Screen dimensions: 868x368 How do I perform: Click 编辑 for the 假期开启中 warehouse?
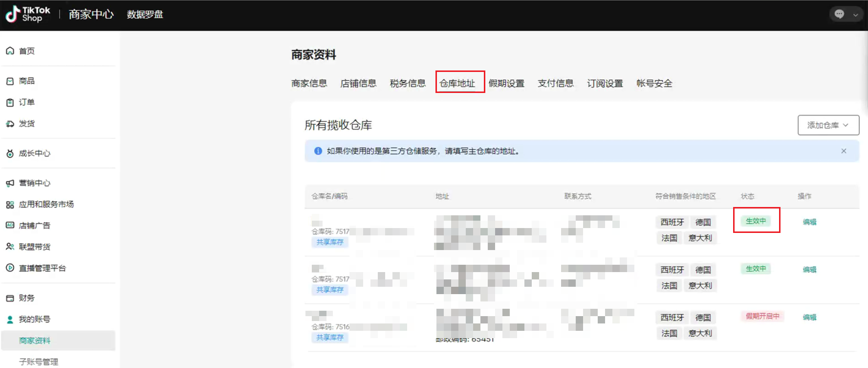click(809, 317)
